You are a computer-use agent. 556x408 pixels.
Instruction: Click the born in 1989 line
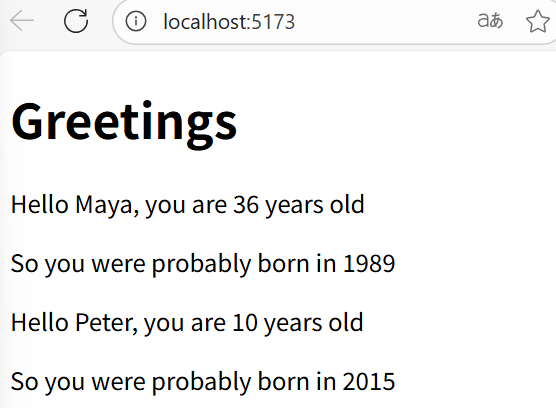pos(203,264)
